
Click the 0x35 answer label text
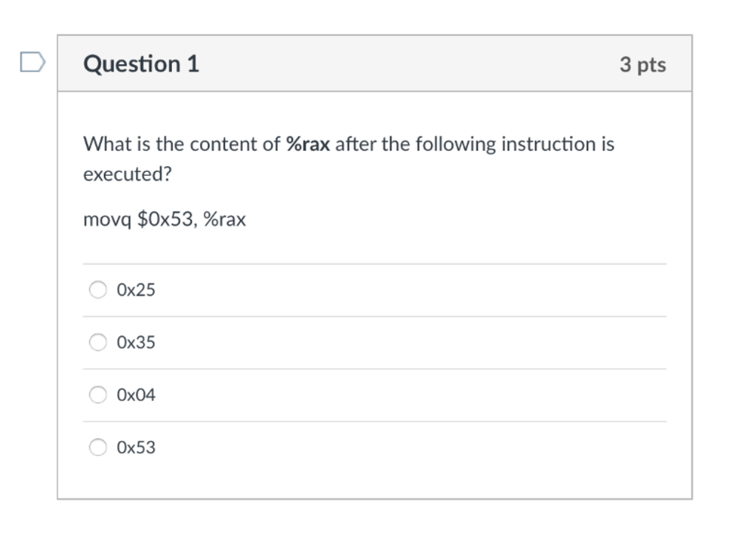136,343
